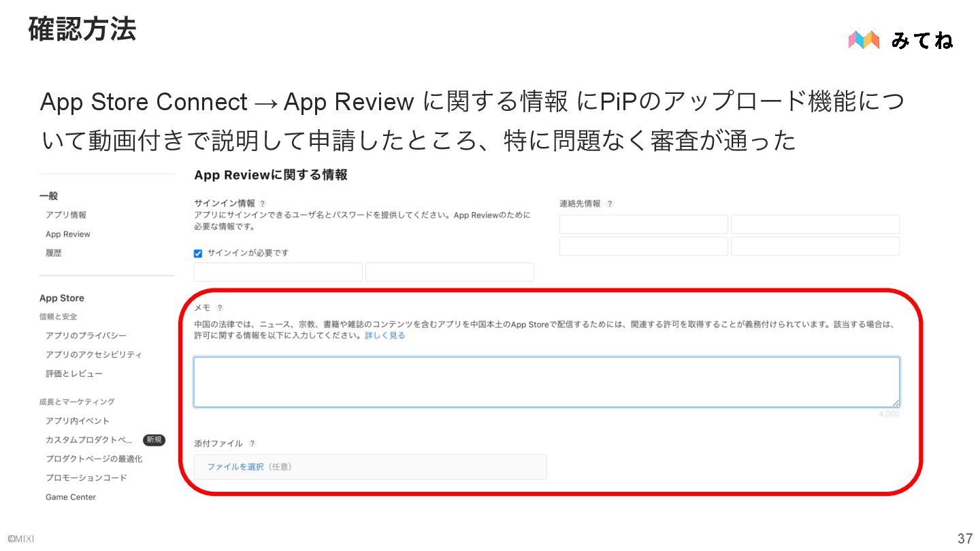The height and width of the screenshot is (551, 980).
Task: Click the slide number 37
Action: click(965, 539)
